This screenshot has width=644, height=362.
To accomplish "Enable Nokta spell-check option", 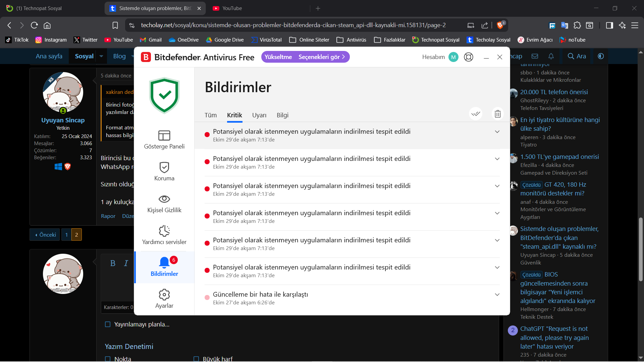I will click(108, 359).
